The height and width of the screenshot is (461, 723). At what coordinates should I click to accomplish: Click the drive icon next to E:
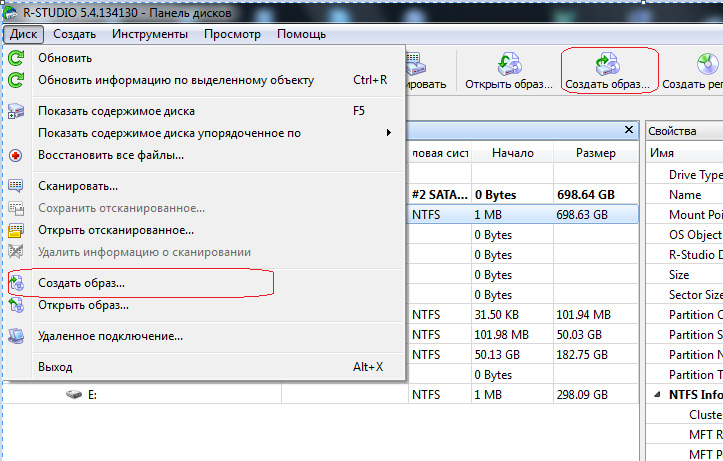(x=74, y=395)
